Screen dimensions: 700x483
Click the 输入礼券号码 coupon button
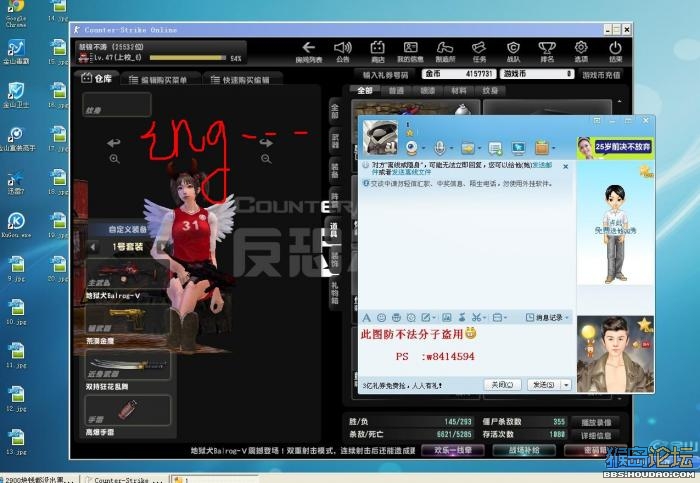pyautogui.click(x=385, y=75)
